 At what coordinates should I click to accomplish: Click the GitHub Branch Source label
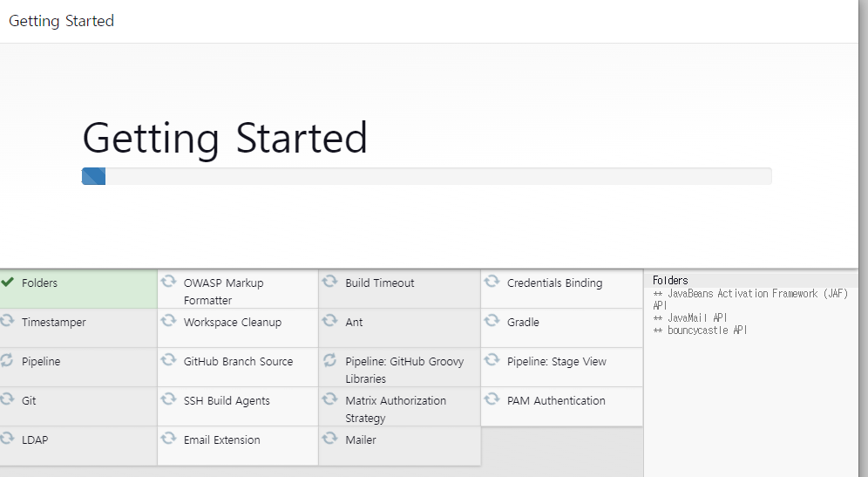pos(238,362)
